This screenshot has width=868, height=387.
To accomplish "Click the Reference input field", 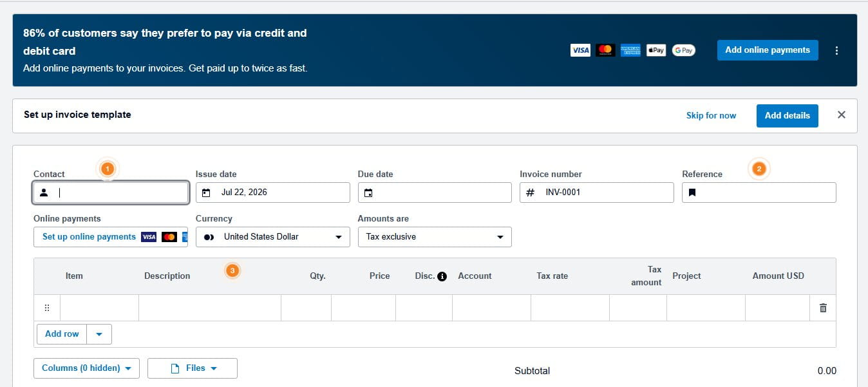I will tap(759, 193).
